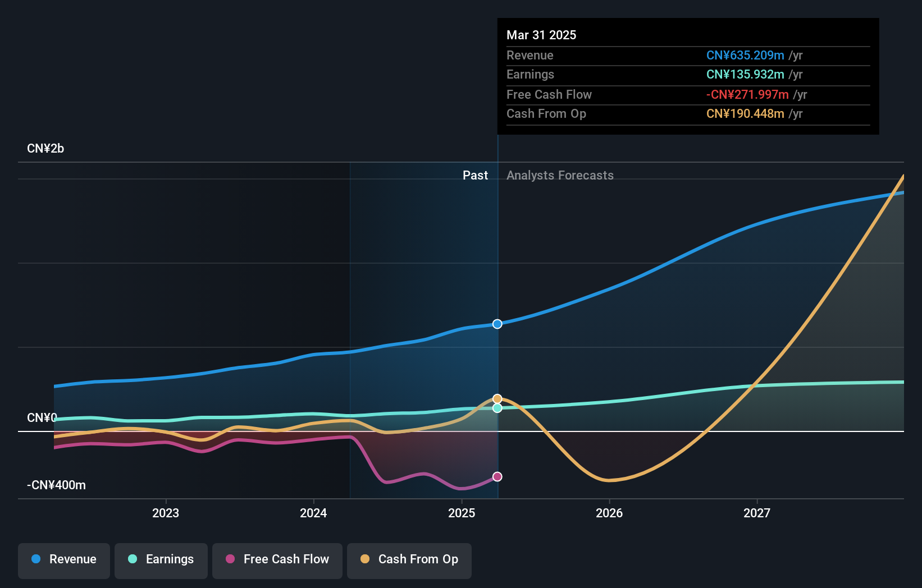Click the orange Cash From Op legend dot

365,559
